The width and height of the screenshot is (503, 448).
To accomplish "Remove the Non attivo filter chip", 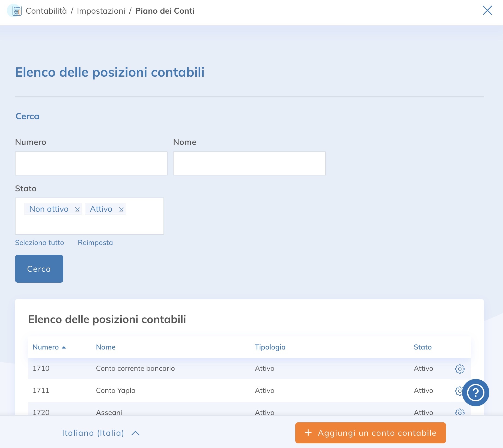I will [x=78, y=209].
